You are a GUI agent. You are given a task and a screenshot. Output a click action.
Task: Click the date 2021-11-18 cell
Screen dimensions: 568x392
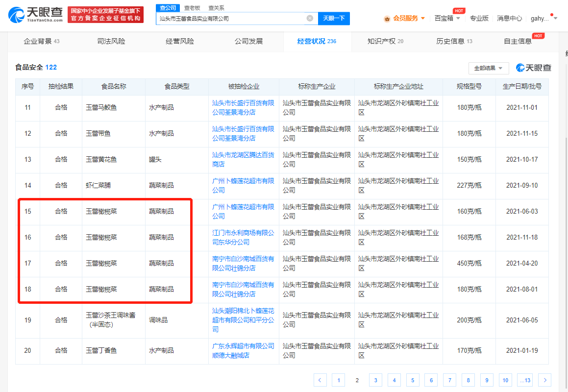point(522,237)
